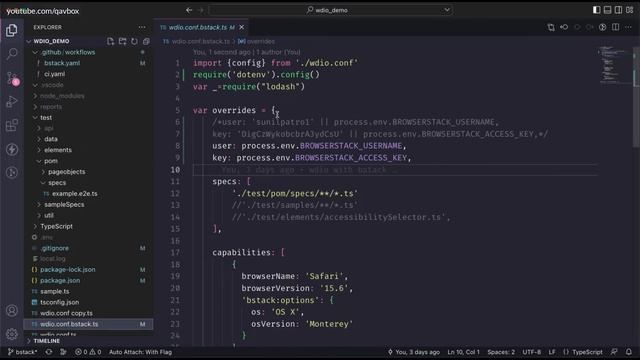Open the Search view in activity bar

[x=12, y=53]
